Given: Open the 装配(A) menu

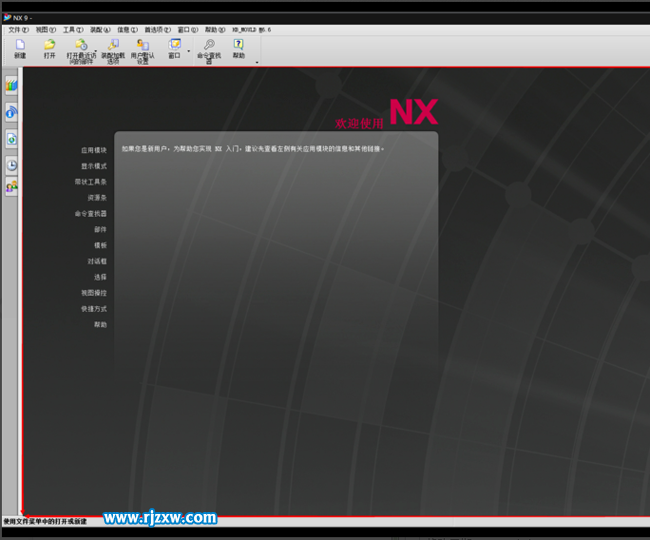Looking at the screenshot, I should tap(100, 30).
